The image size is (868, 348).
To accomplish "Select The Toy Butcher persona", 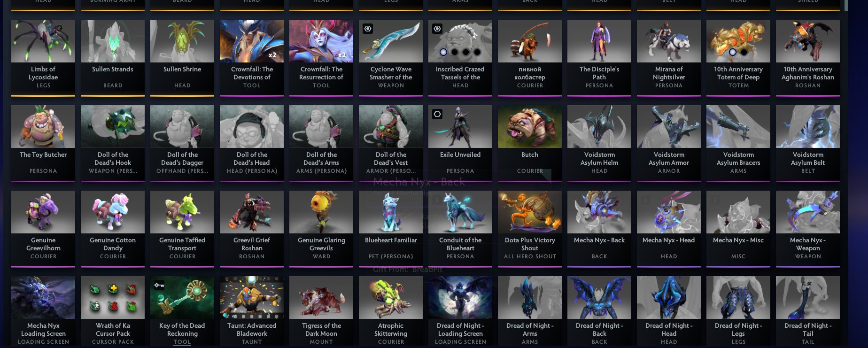I will click(43, 143).
